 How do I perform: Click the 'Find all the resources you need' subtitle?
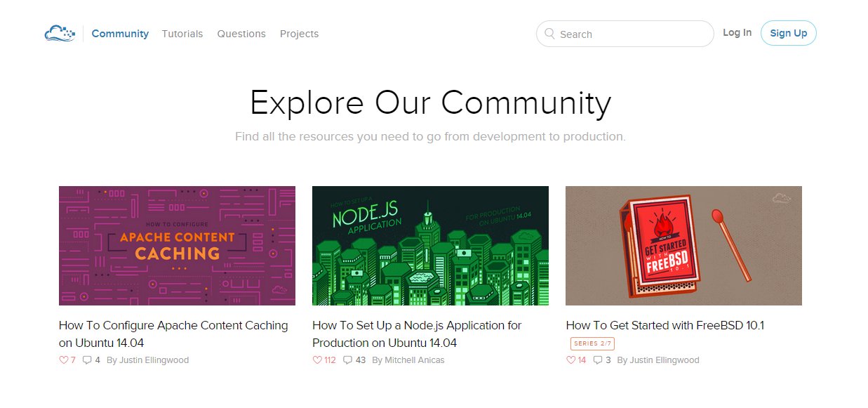(x=430, y=136)
